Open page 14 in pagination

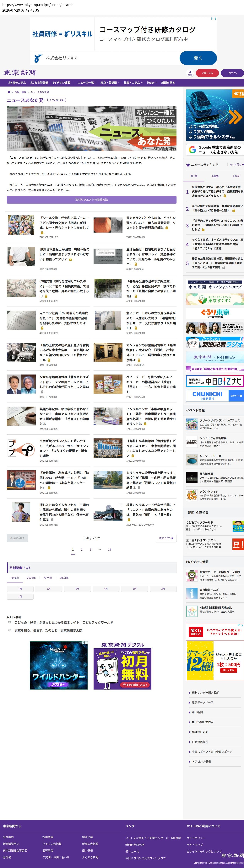(109, 550)
